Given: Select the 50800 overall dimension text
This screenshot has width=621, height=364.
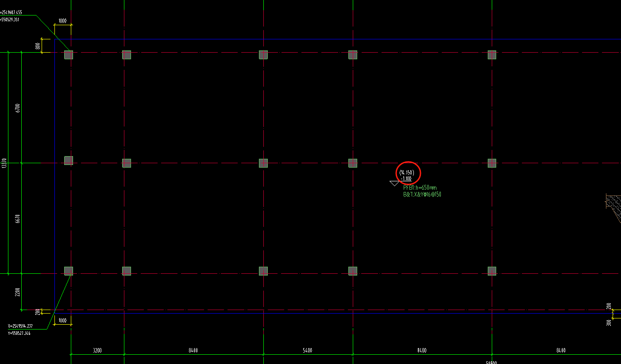Looking at the screenshot, I should [x=490, y=362].
